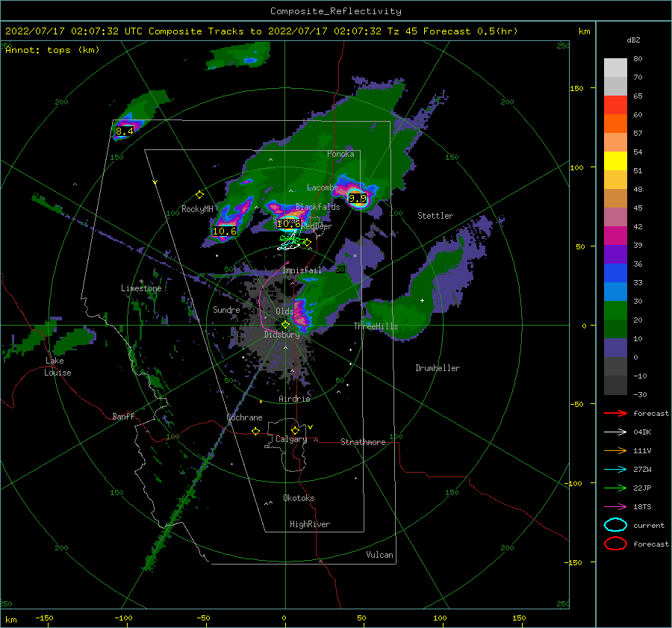Click the Ponoka city label
This screenshot has height=628, width=672.
pos(340,154)
